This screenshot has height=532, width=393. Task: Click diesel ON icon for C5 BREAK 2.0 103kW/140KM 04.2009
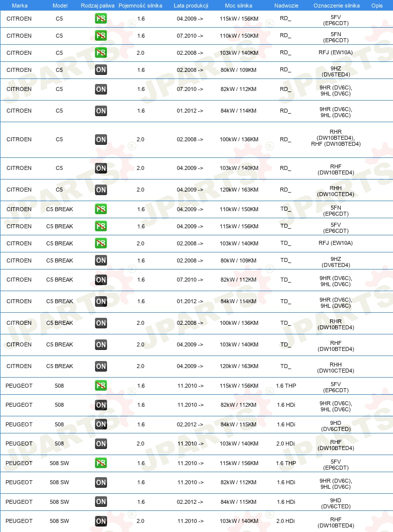(x=101, y=344)
